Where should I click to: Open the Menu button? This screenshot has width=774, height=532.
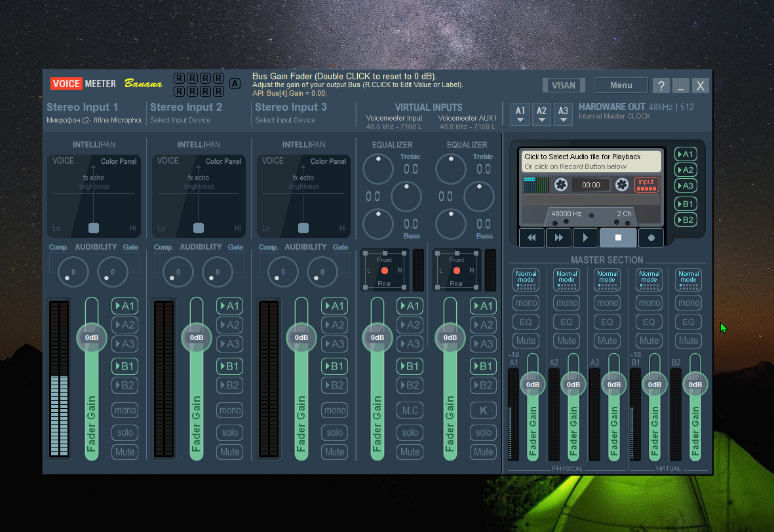pyautogui.click(x=621, y=85)
